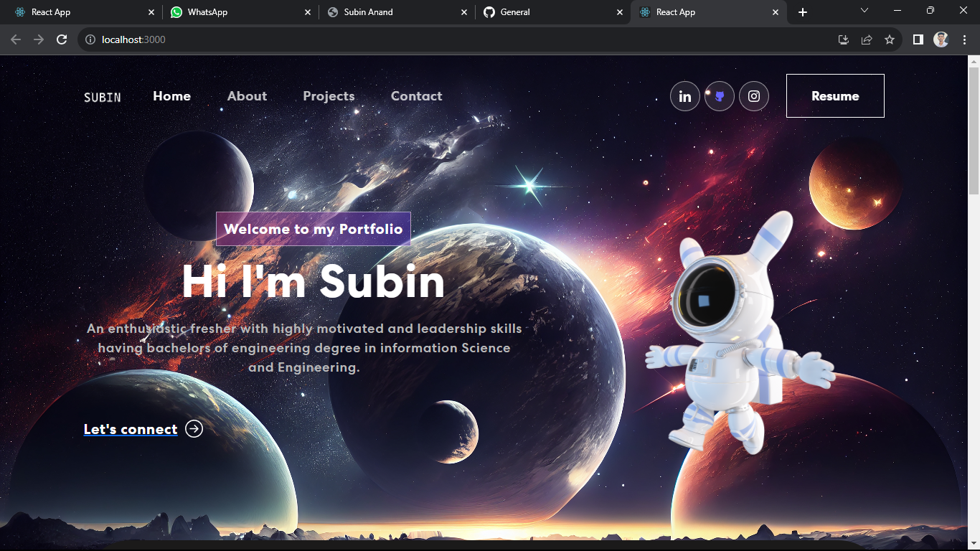Click the Resume button
Image resolution: width=980 pixels, height=551 pixels.
click(835, 96)
